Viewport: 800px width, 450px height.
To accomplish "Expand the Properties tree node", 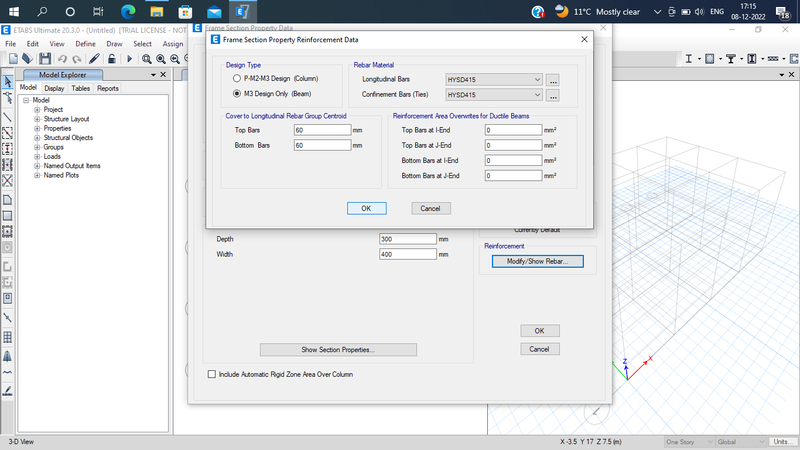I will [37, 129].
